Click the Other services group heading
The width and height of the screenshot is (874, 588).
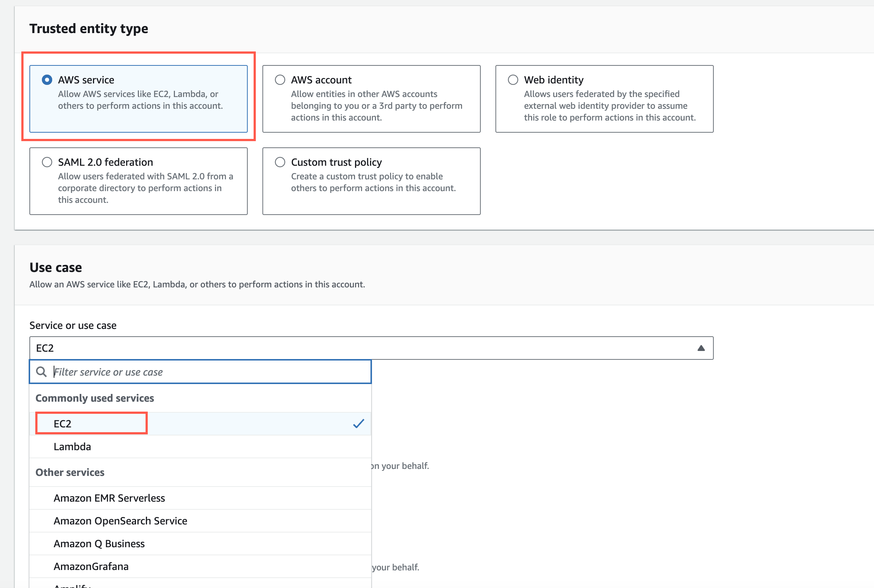pyautogui.click(x=70, y=472)
